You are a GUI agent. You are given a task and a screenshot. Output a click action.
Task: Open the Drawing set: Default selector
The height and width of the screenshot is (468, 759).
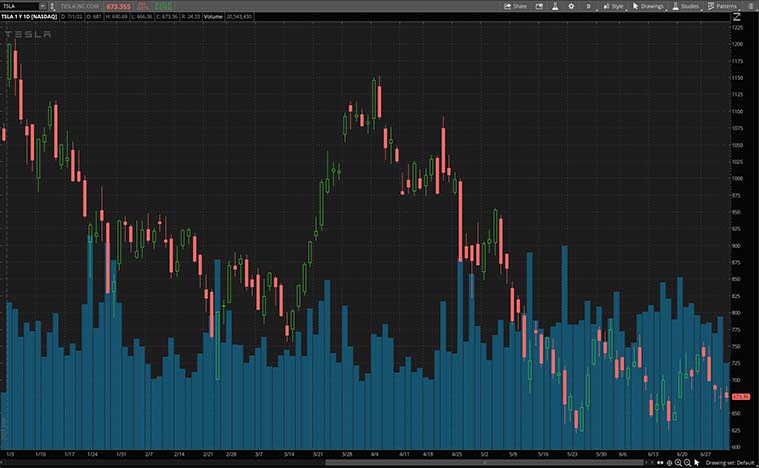click(730, 463)
